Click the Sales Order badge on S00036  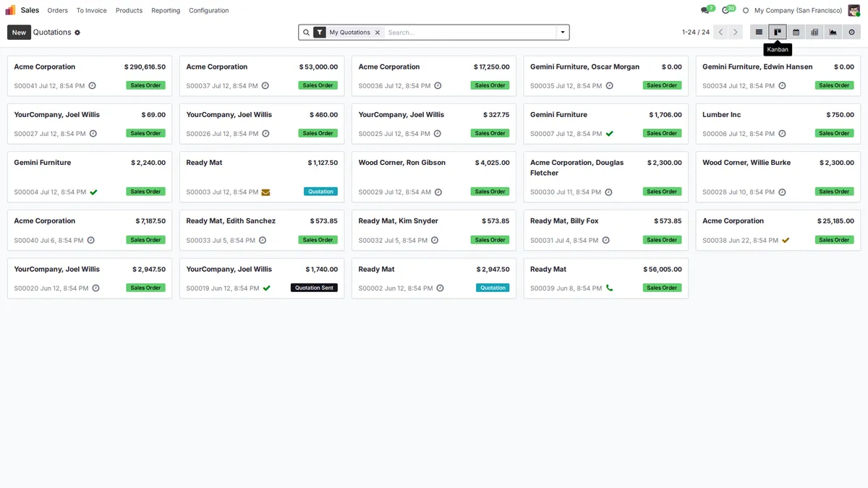coord(490,85)
